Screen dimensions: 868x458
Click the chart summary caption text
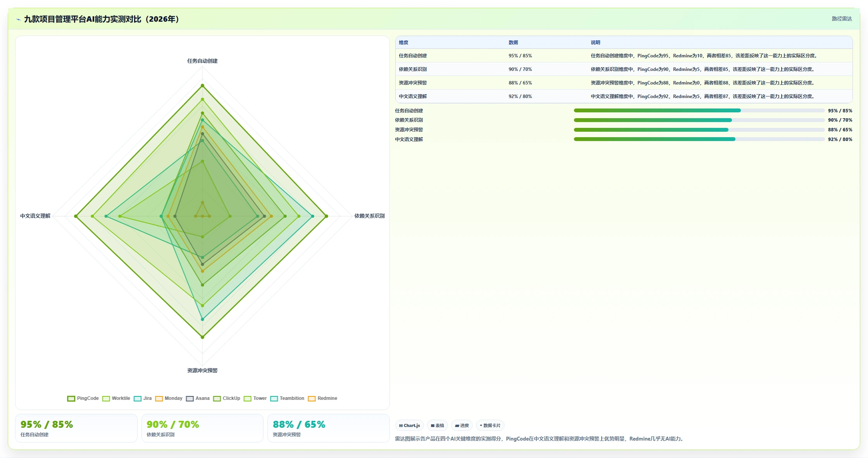pos(540,439)
